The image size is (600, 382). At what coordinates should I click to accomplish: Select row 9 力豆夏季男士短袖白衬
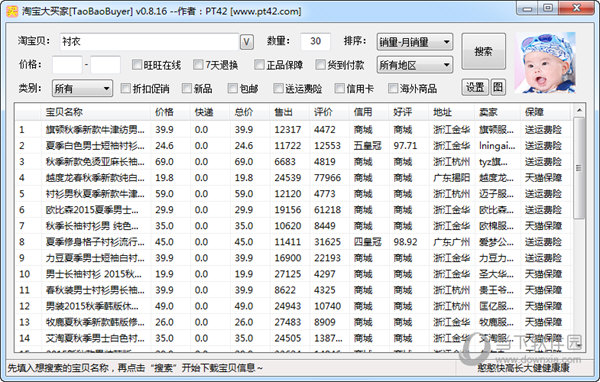pos(294,258)
